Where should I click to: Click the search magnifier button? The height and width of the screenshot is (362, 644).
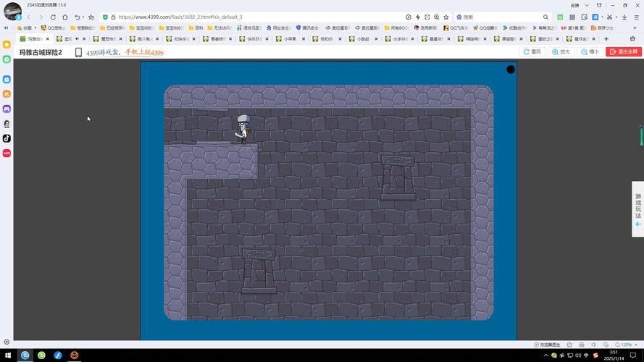point(545,17)
